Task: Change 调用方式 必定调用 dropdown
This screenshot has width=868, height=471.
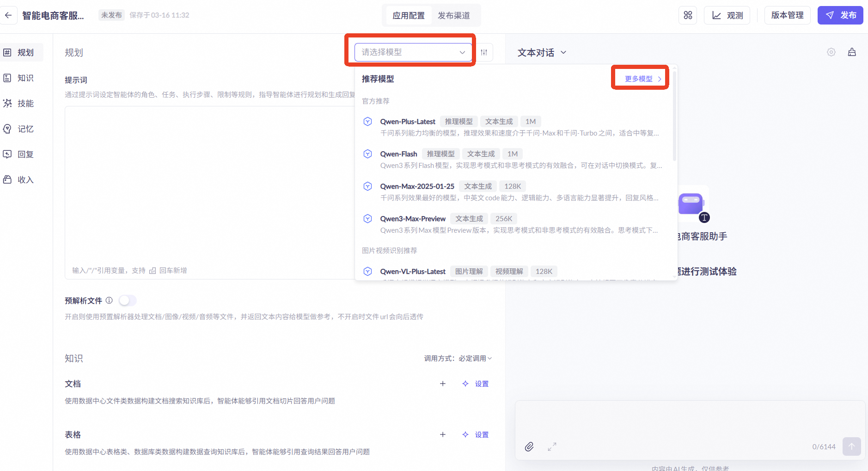Action: (475, 358)
